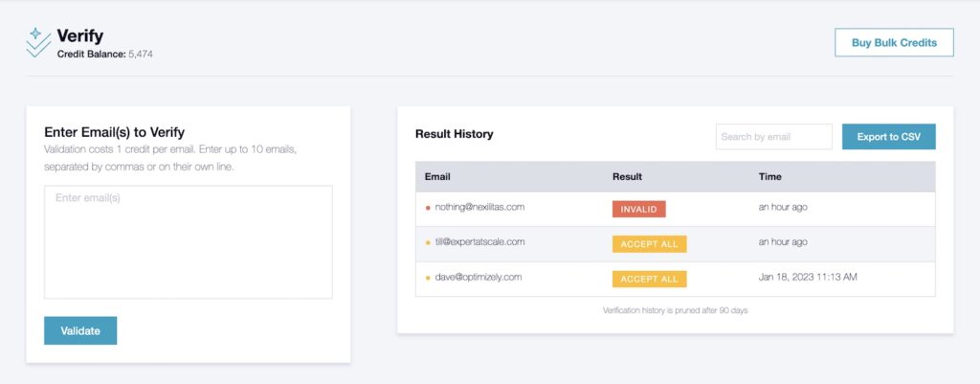The image size is (980, 384).
Task: Click the yellow status dot for dave@optimizely.com
Action: tap(428, 278)
